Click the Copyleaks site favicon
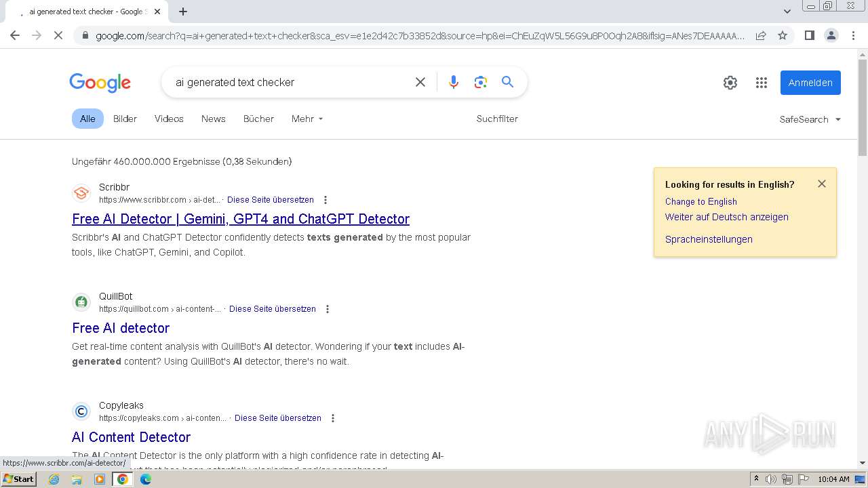This screenshot has height=488, width=868. coord(81,411)
